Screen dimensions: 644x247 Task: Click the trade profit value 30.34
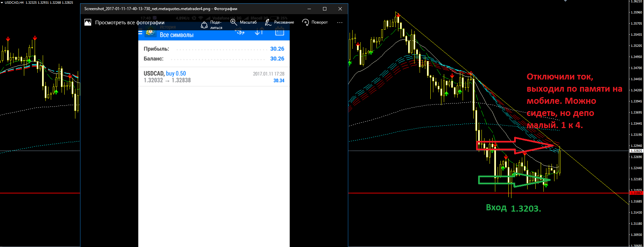coord(279,81)
